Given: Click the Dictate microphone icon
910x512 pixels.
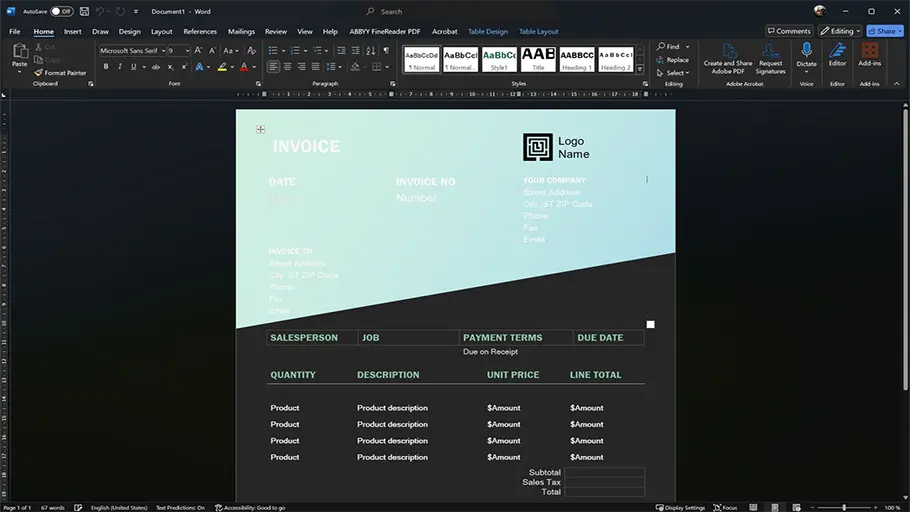Looking at the screenshot, I should pos(806,52).
